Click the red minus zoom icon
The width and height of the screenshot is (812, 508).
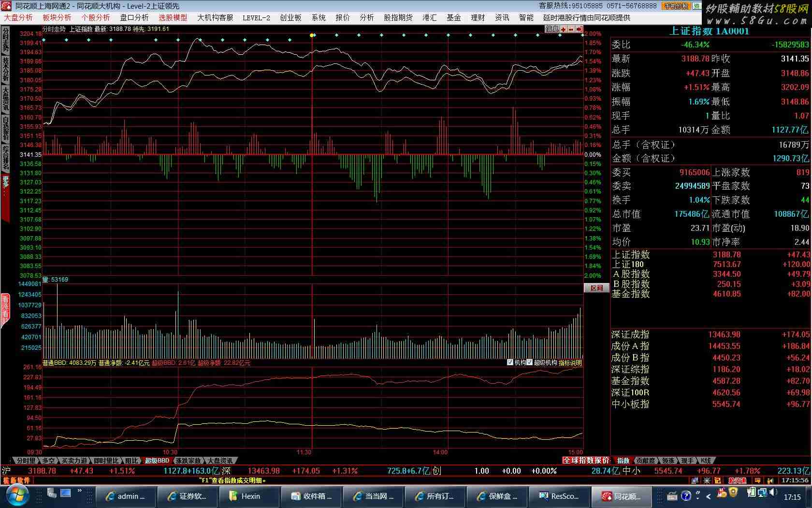coord(571,29)
